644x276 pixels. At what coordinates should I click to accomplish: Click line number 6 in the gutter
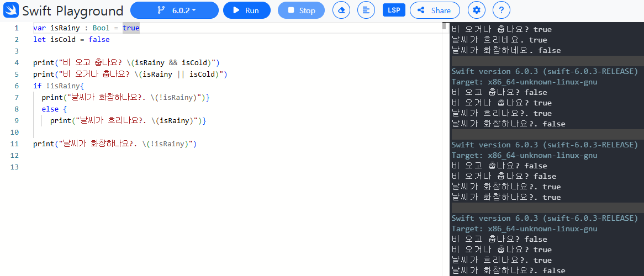coord(17,86)
